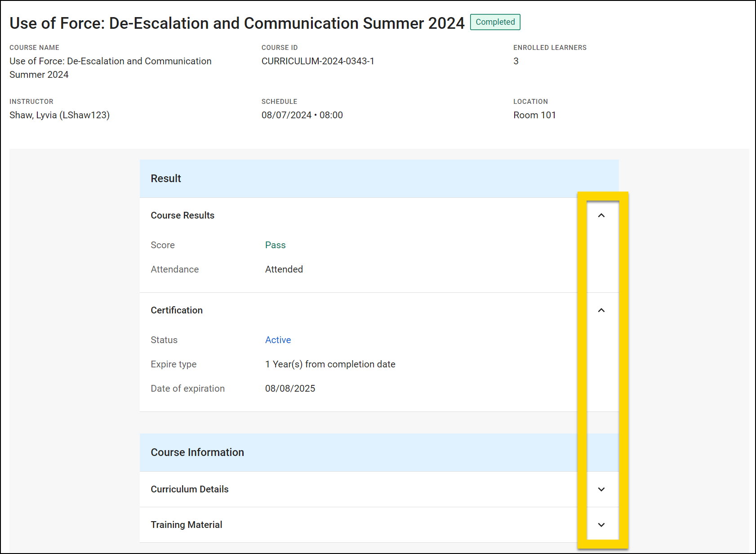Open the Pass score link
This screenshot has width=756, height=554.
coord(276,245)
